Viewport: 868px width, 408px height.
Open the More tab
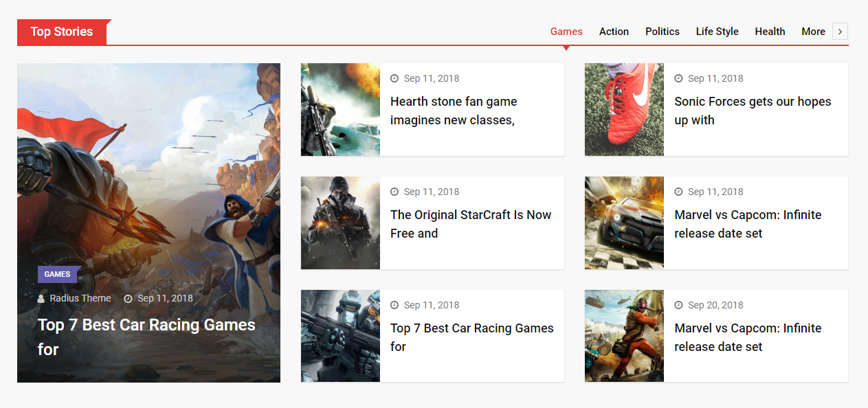[813, 32]
